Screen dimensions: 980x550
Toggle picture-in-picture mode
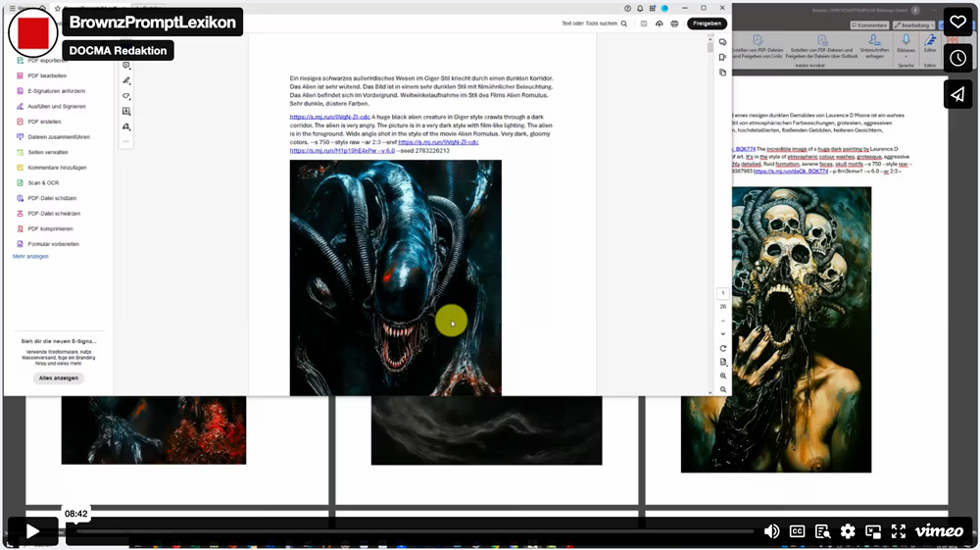pyautogui.click(x=873, y=531)
